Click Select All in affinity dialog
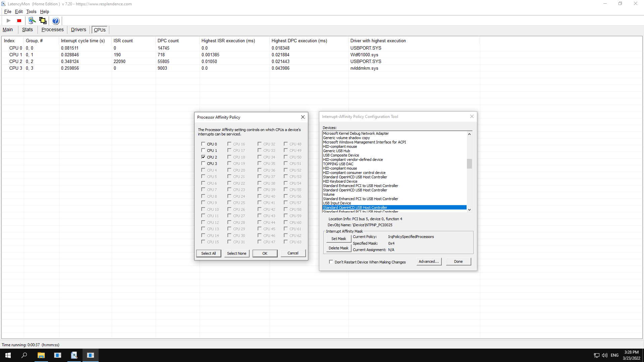This screenshot has width=644, height=362. (x=209, y=253)
